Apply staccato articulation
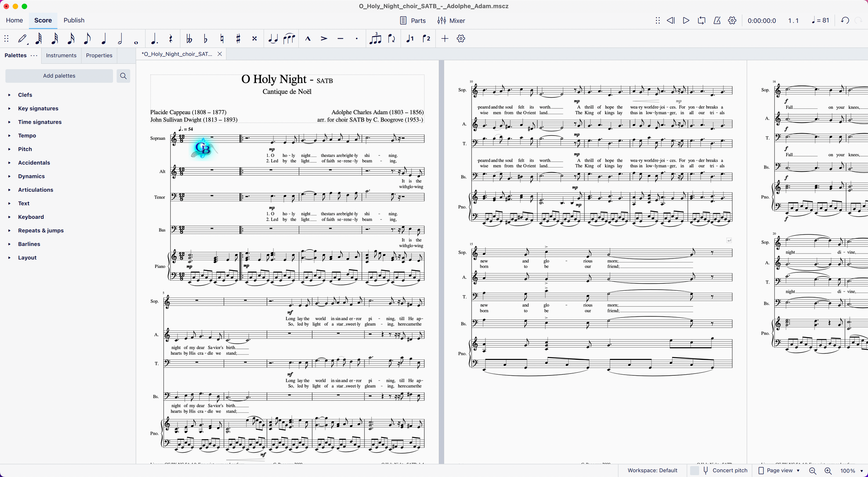 point(357,38)
